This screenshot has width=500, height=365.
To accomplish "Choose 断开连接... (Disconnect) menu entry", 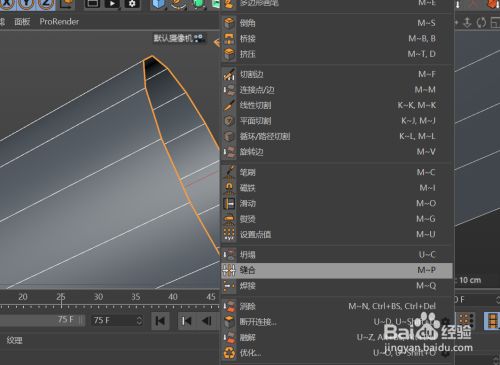I will tap(337, 322).
